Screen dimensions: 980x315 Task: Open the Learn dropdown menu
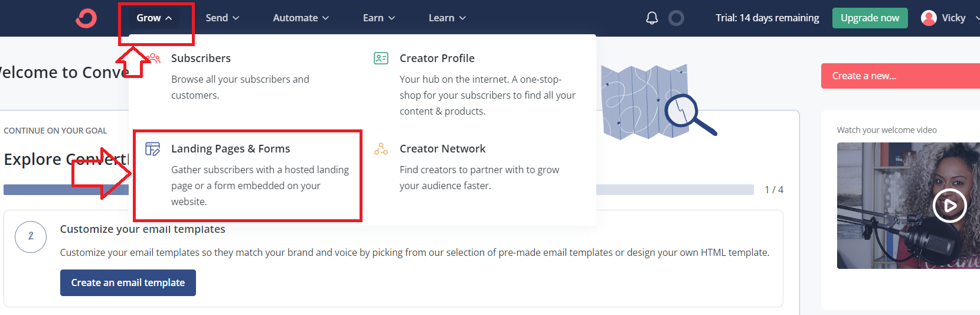tap(447, 18)
